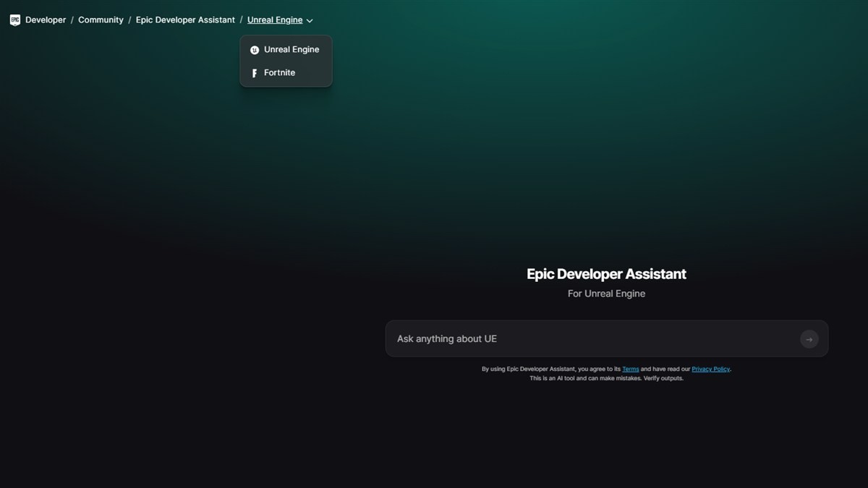Select Unreal Engine from the dropdown menu
868x488 pixels.
point(286,50)
